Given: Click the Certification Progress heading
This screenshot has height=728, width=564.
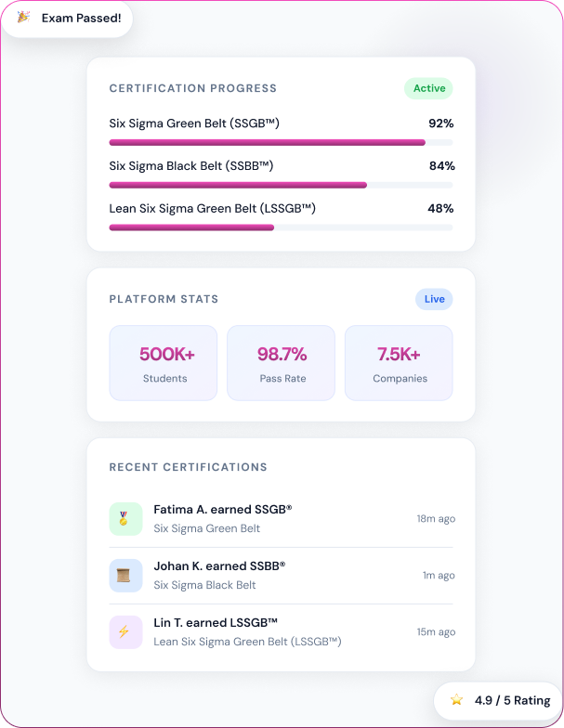Looking at the screenshot, I should [x=193, y=88].
